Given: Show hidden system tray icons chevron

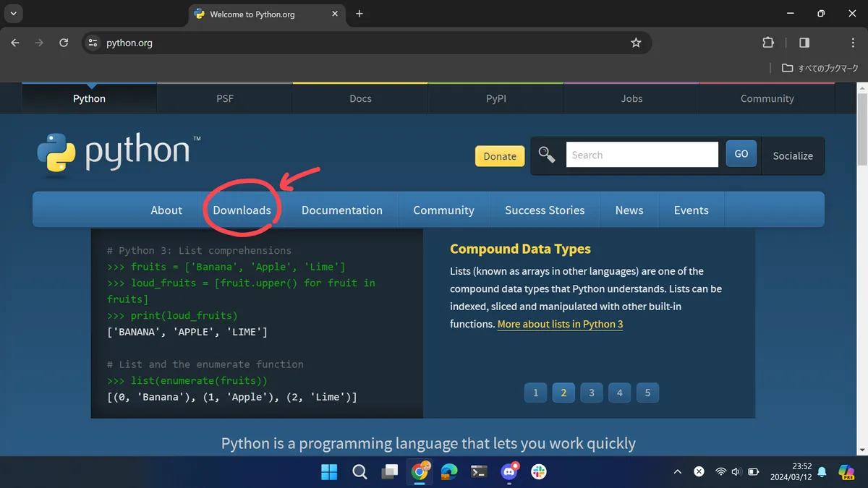Looking at the screenshot, I should pos(677,472).
